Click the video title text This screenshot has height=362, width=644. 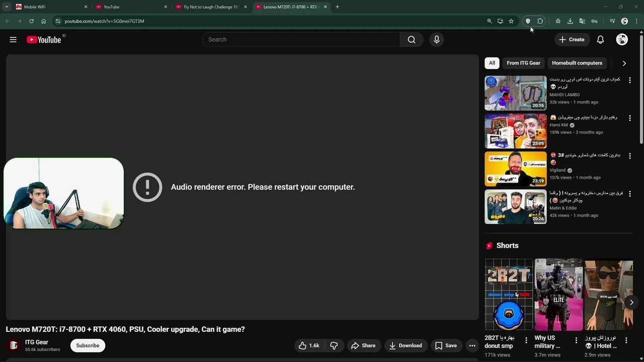(125, 329)
